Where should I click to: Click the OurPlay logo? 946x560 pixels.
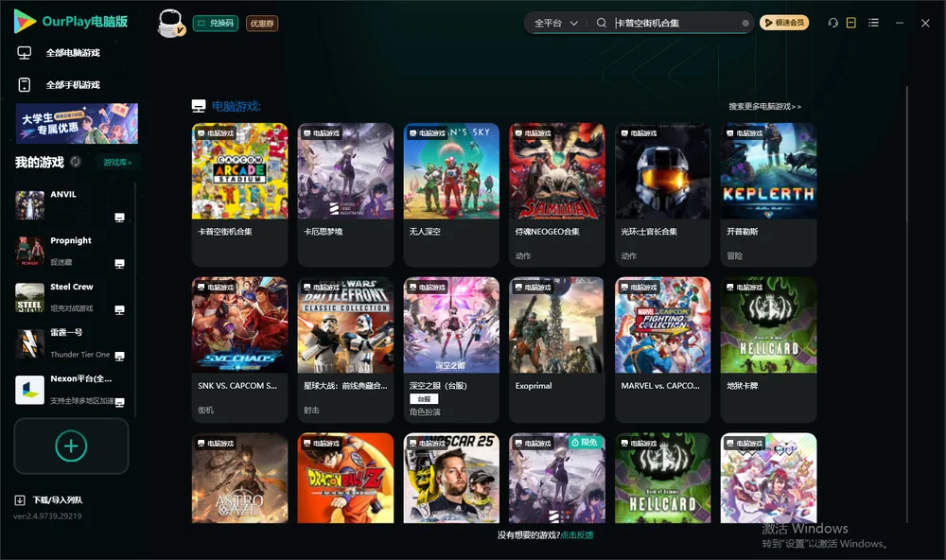(70, 22)
